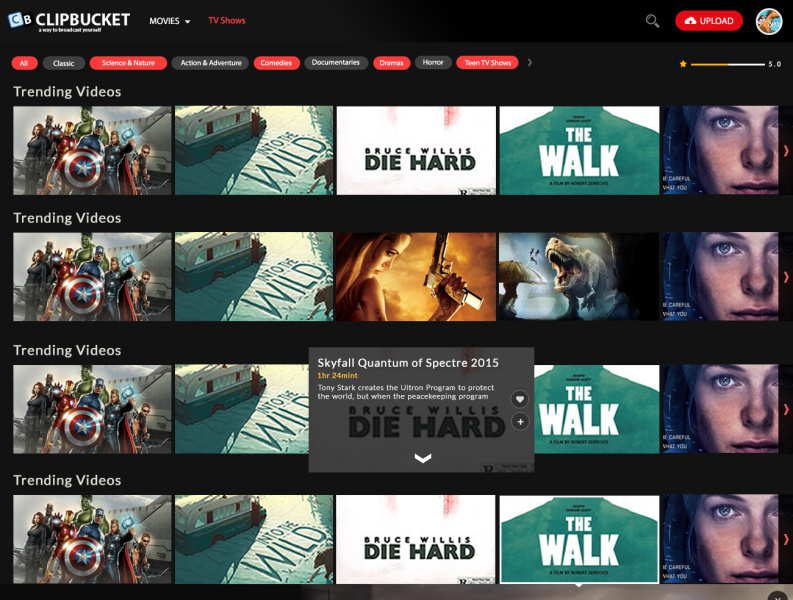Toggle the Horror category filter
Image resolution: width=793 pixels, height=600 pixels.
(433, 62)
